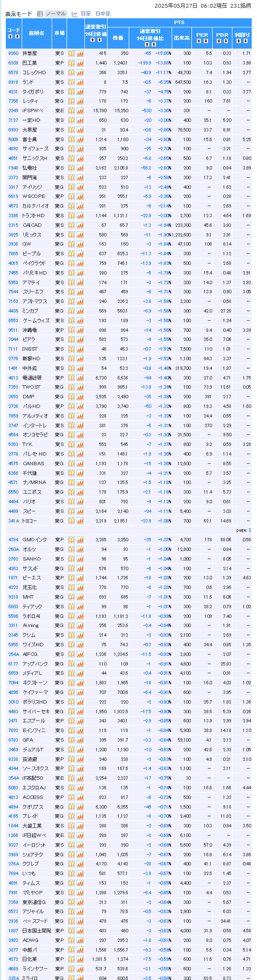The image size is (257, 980).
Task: Click the book icon in the 巴工業 row
Action: tap(71, 63)
